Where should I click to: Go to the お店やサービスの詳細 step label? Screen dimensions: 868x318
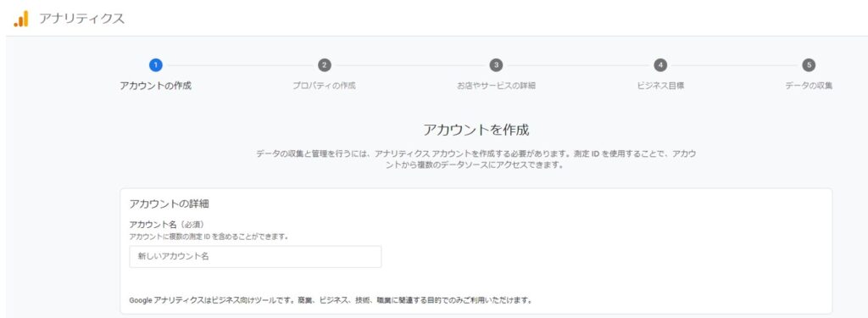(x=496, y=86)
